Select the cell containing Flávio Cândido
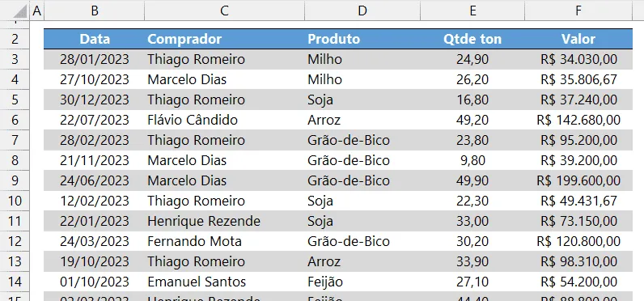644x301 pixels. 224,120
